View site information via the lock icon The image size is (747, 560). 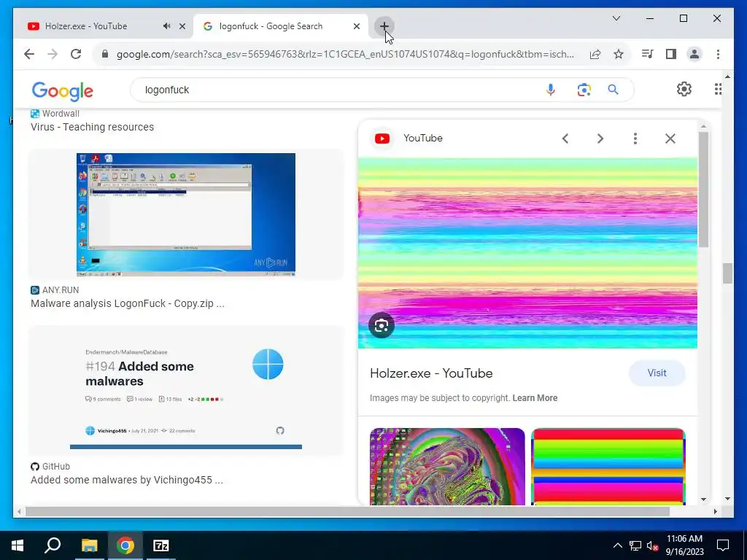pyautogui.click(x=105, y=54)
